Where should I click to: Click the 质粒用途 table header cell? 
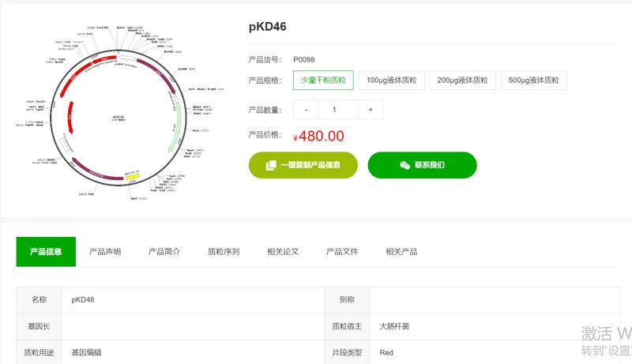pyautogui.click(x=39, y=353)
